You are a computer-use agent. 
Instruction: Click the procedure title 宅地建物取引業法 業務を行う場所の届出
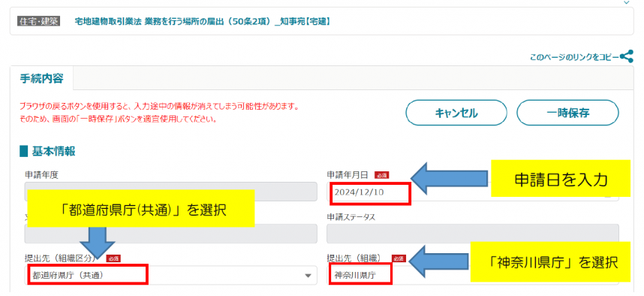203,21
